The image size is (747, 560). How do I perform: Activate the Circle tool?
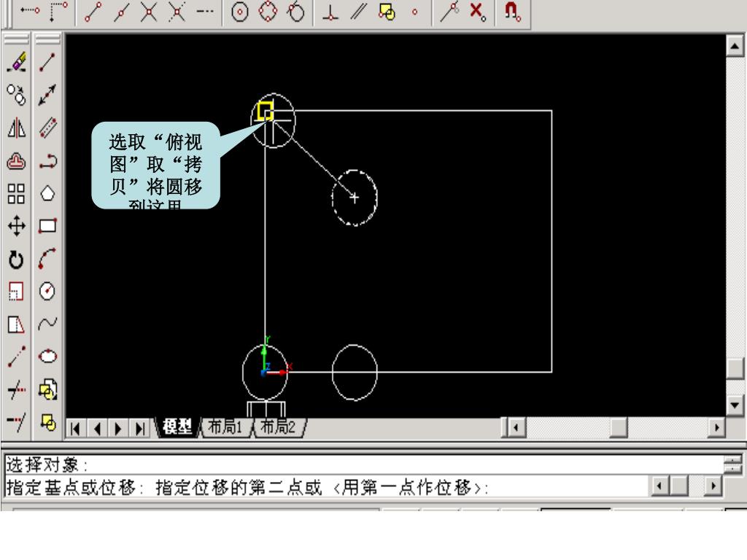point(47,292)
